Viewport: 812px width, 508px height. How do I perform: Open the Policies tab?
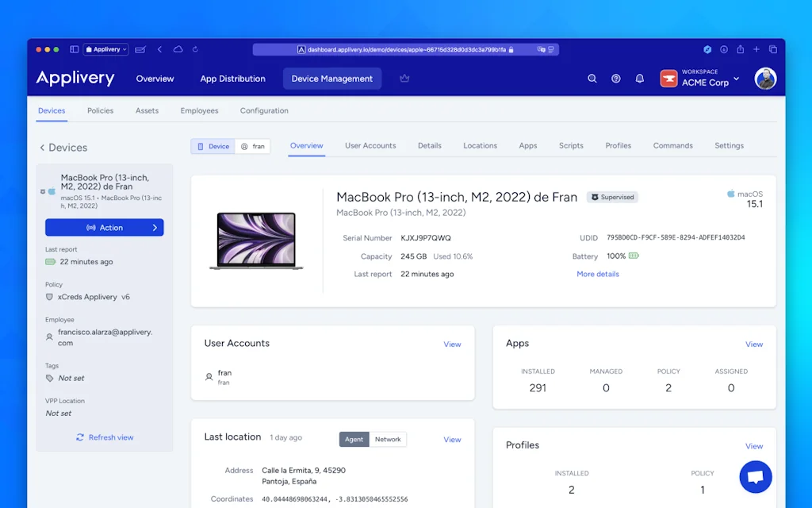[100, 110]
